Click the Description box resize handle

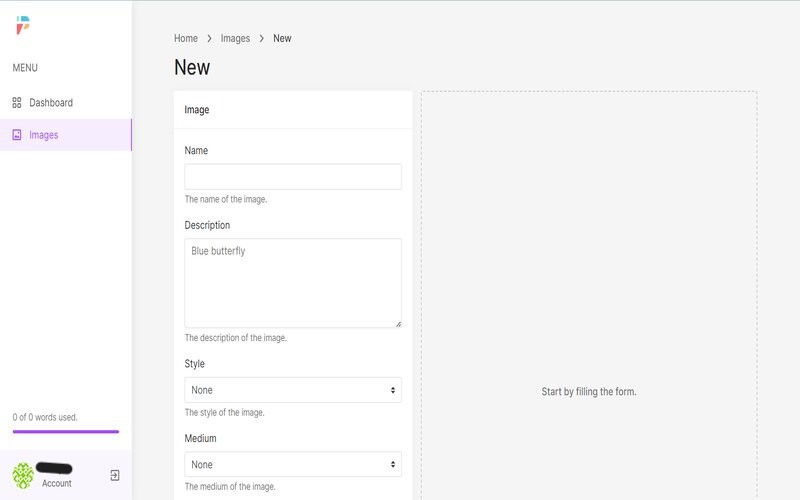coord(397,323)
